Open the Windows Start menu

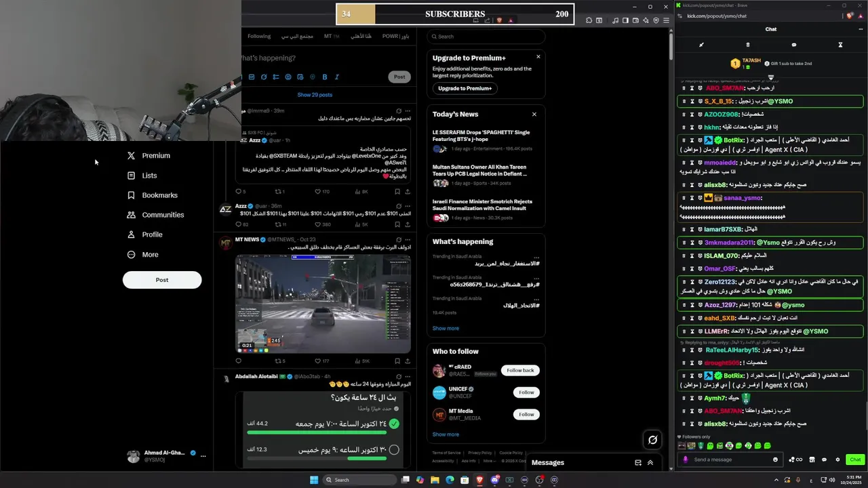pyautogui.click(x=314, y=480)
